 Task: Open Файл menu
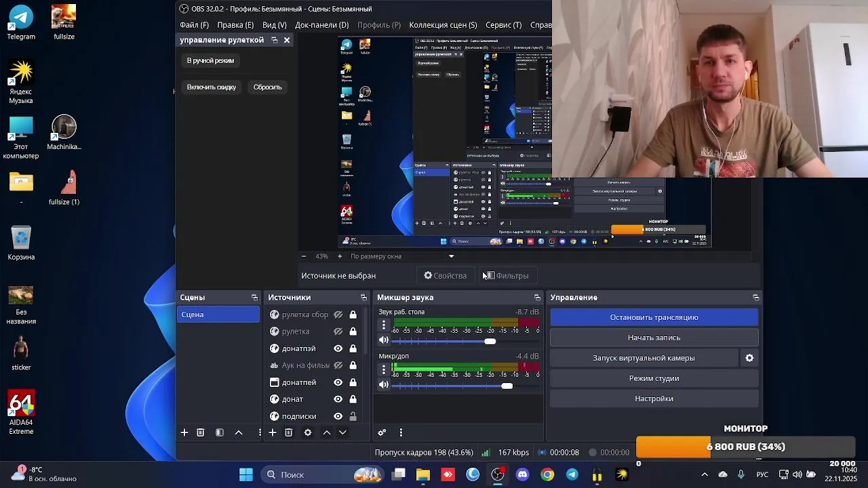click(x=195, y=25)
